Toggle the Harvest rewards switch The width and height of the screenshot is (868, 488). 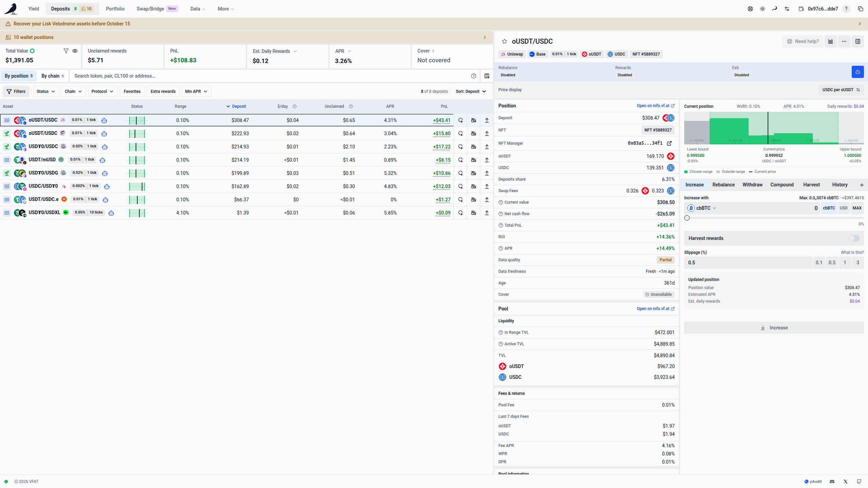coord(854,238)
